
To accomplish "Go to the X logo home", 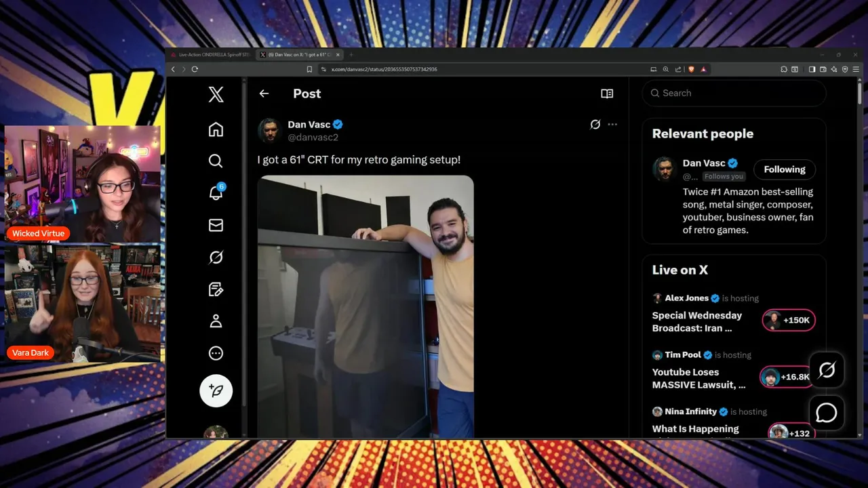I will [216, 94].
